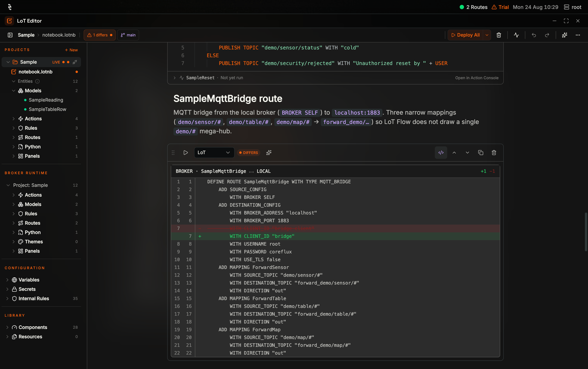The height and width of the screenshot is (369, 588).
Task: Open the LoT language dropdown
Action: point(214,153)
